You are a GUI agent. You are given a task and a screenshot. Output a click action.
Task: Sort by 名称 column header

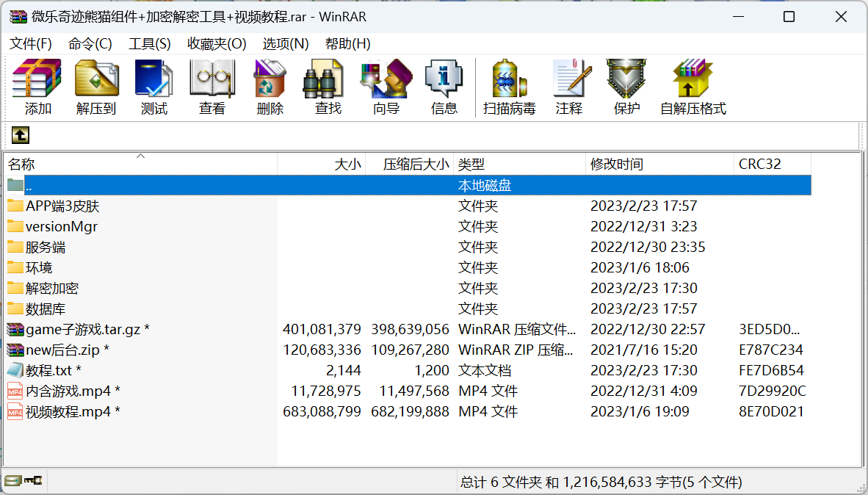140,165
